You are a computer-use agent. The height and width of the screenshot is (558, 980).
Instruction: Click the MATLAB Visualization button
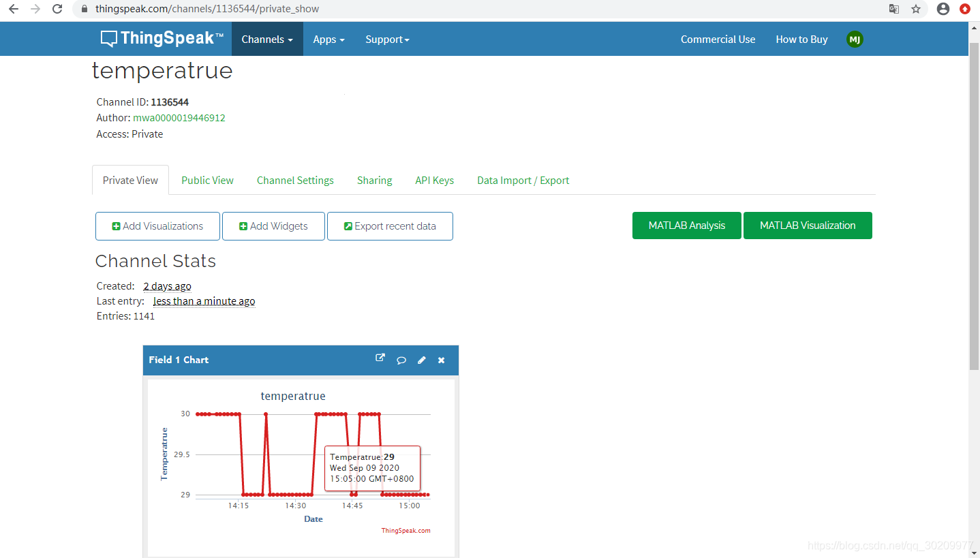coord(808,226)
